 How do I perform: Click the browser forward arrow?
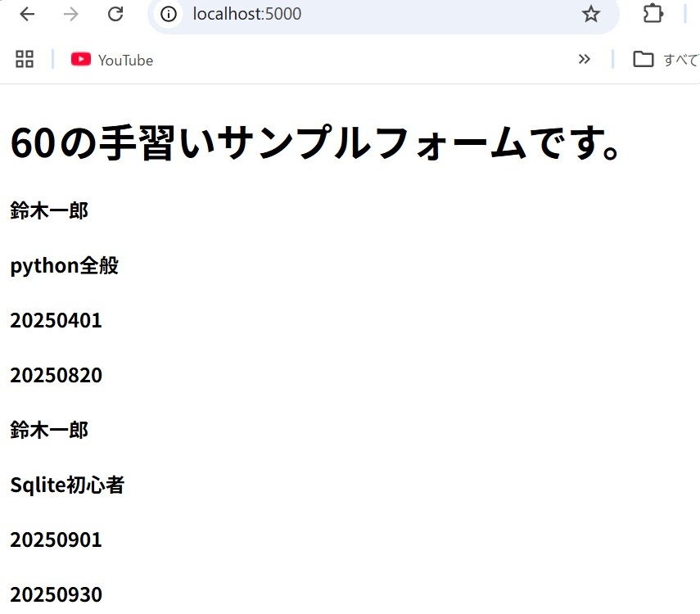pyautogui.click(x=71, y=14)
